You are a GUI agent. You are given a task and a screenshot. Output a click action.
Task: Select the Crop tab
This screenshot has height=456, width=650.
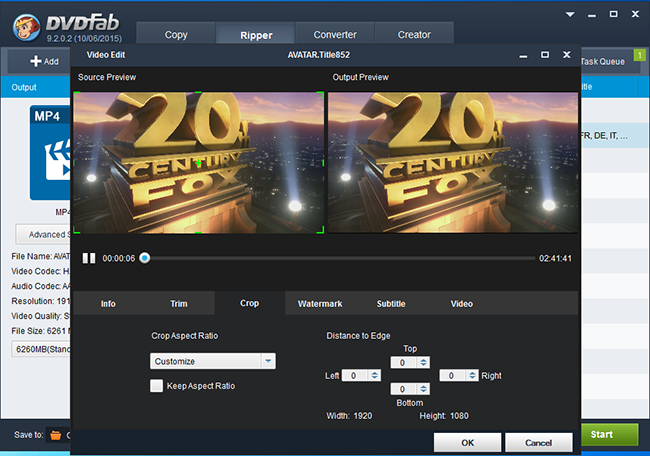click(250, 303)
